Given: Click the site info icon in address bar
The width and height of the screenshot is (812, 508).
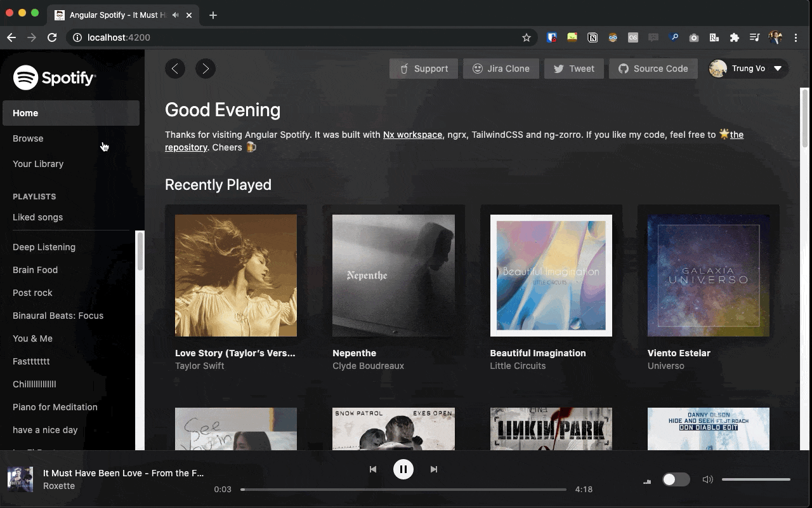Looking at the screenshot, I should 77,37.
